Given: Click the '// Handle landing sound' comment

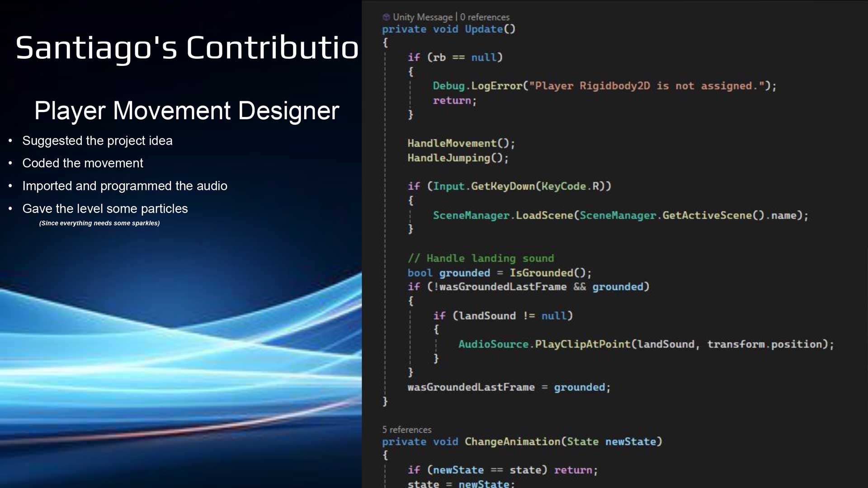Looking at the screenshot, I should (481, 258).
